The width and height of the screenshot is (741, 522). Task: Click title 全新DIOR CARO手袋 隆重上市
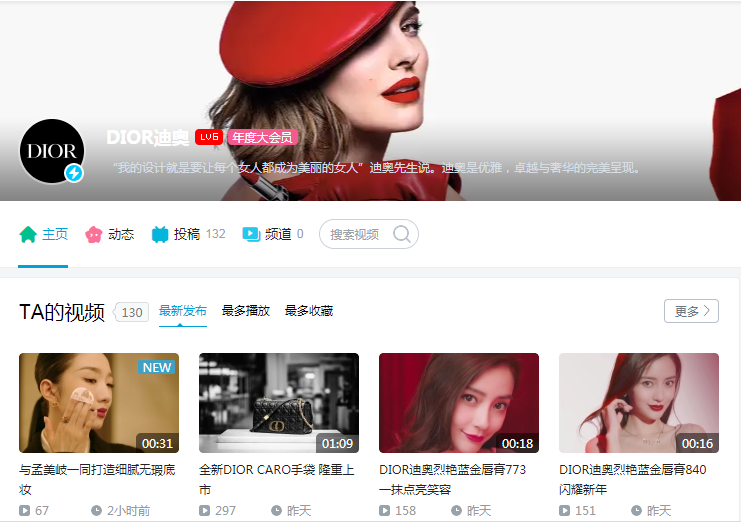click(x=277, y=479)
